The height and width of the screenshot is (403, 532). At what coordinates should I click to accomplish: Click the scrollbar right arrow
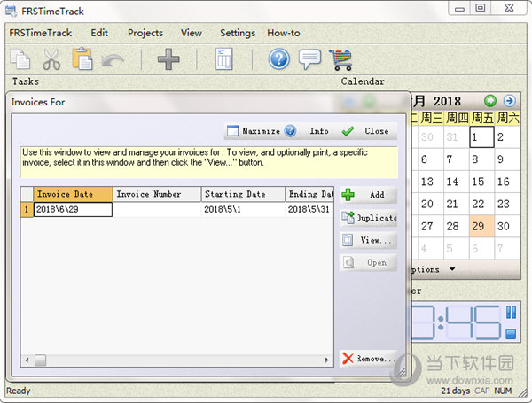pyautogui.click(x=326, y=360)
